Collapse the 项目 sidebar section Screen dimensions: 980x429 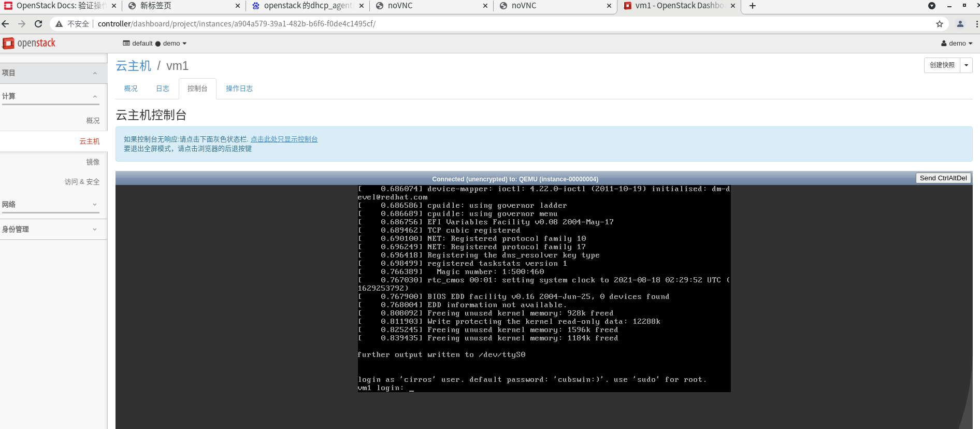[x=54, y=73]
